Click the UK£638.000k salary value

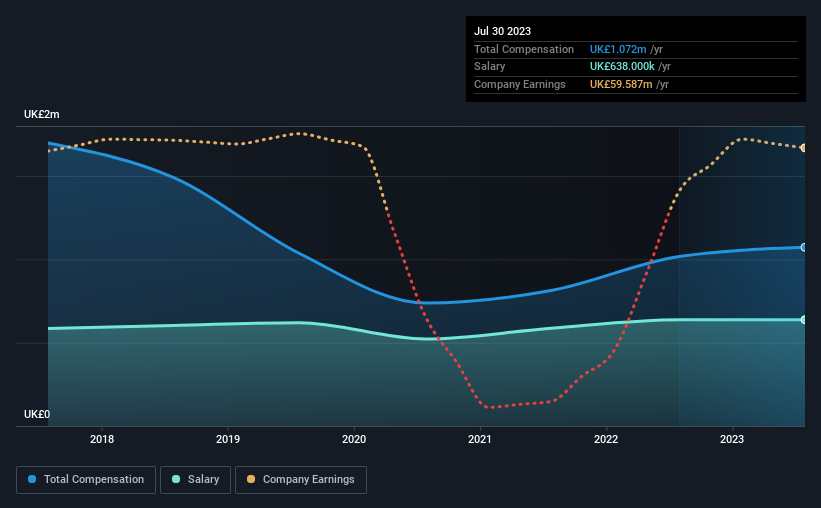(622, 67)
